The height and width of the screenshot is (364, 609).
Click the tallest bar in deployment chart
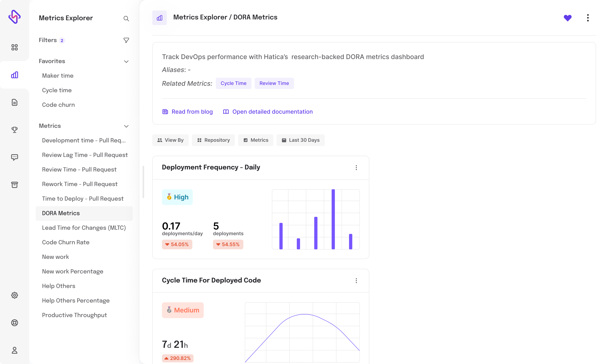[x=333, y=219]
